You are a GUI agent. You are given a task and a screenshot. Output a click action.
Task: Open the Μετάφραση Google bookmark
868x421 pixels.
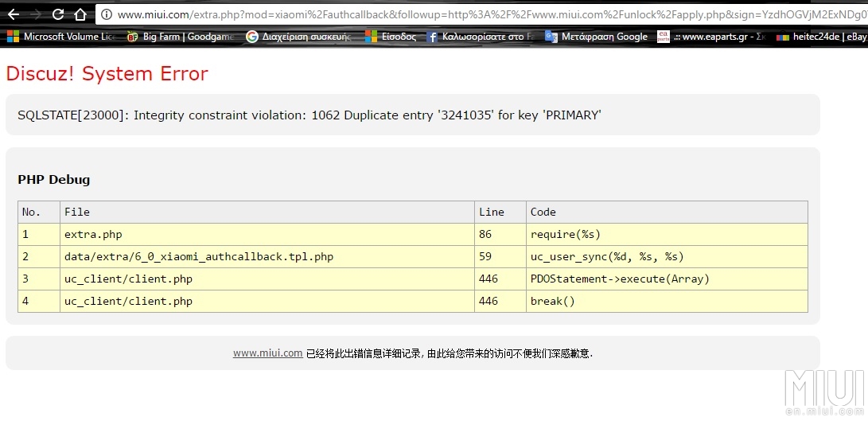(x=596, y=37)
